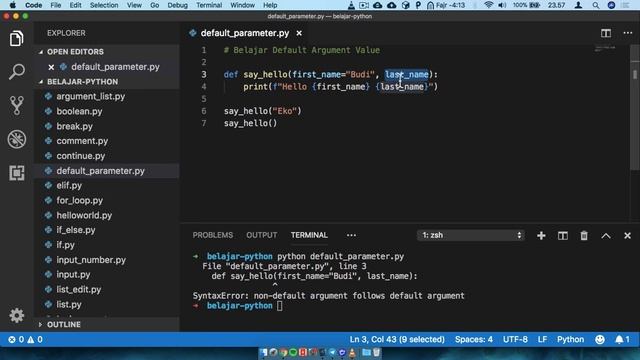The width and height of the screenshot is (640, 360).
Task: Open for_loop.py in explorer
Action: pyautogui.click(x=80, y=200)
